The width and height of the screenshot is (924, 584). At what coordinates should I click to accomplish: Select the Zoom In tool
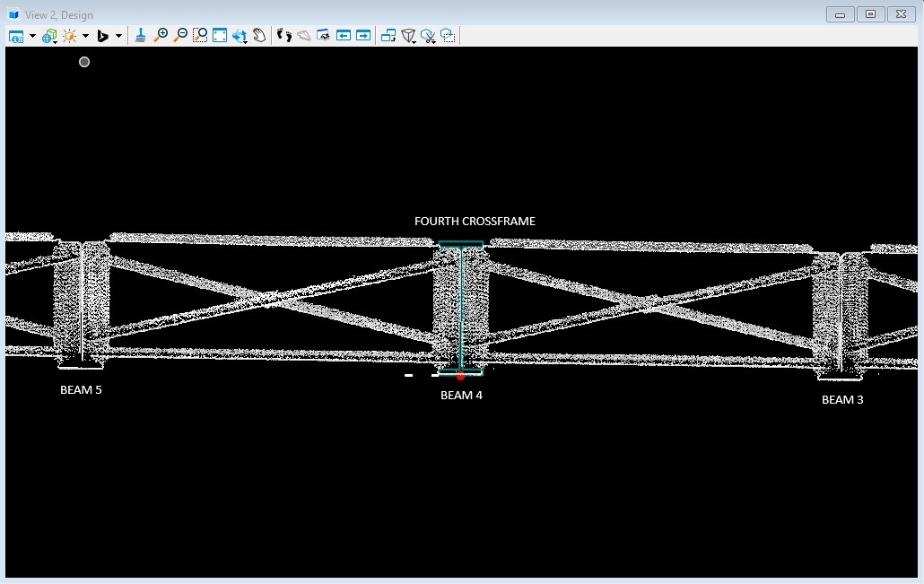coord(161,35)
